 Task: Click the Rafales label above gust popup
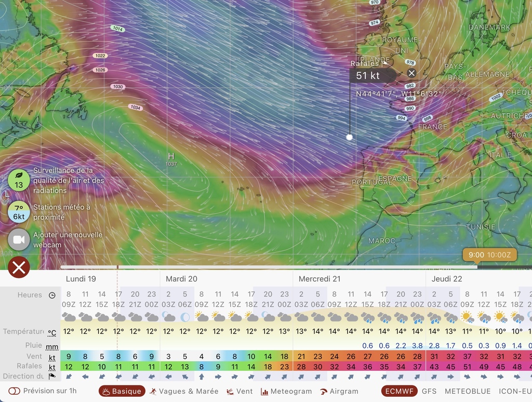(366, 63)
